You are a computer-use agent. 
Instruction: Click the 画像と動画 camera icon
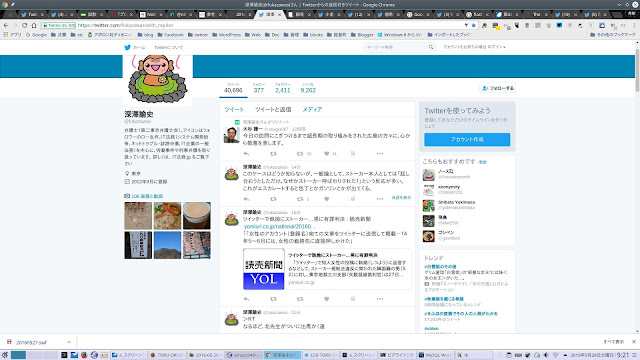coord(127,196)
